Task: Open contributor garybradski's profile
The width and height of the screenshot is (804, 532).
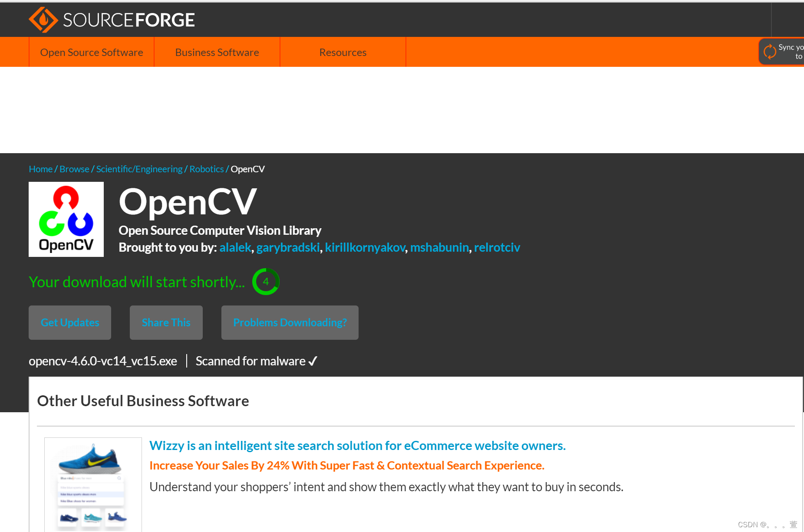Action: [x=288, y=247]
